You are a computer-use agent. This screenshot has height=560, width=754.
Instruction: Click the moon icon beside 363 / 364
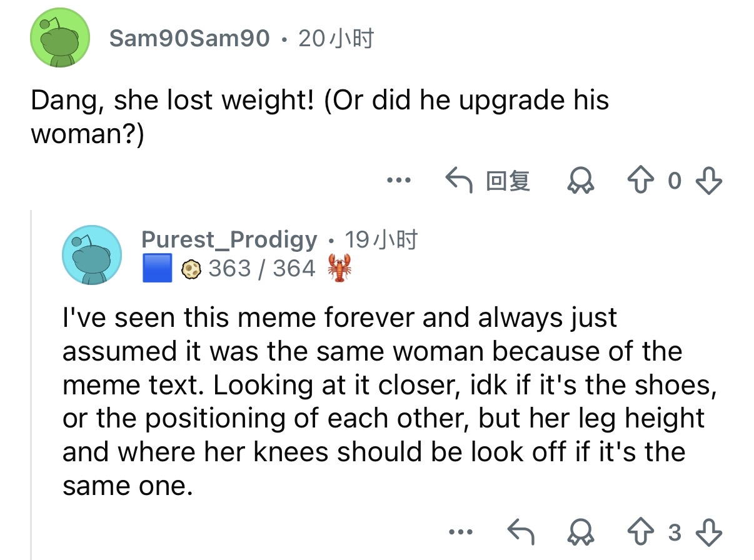click(190, 269)
